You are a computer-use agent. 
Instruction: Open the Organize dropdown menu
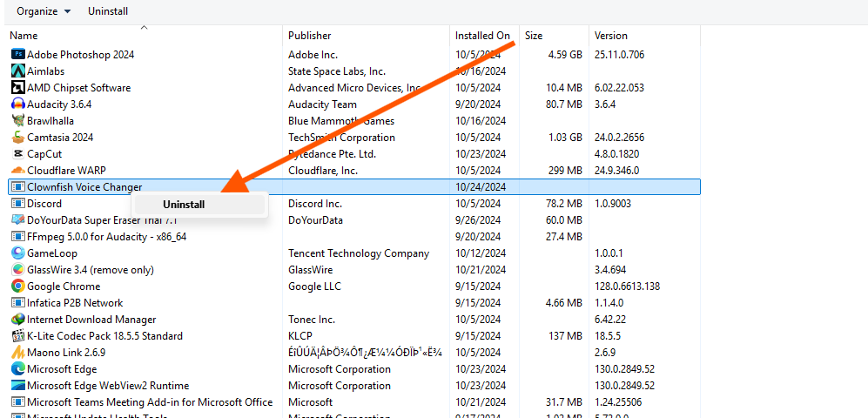point(44,11)
